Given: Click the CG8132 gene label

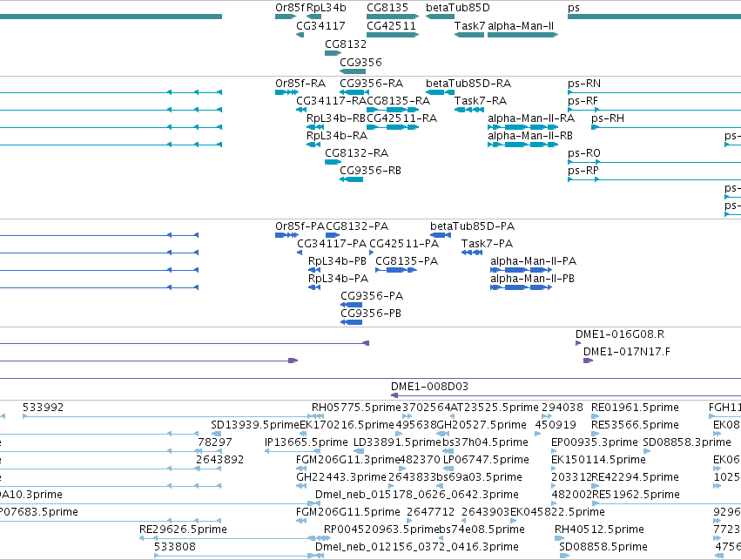Looking at the screenshot, I should click(x=346, y=44).
